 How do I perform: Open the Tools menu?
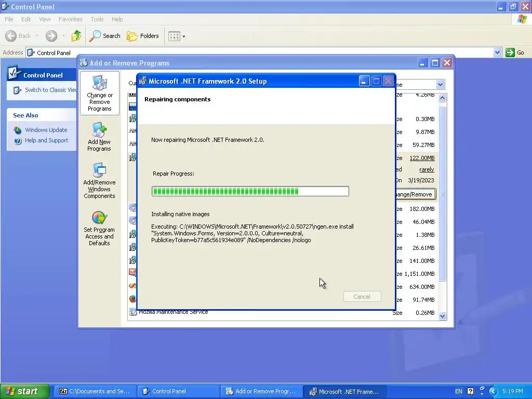(x=97, y=19)
